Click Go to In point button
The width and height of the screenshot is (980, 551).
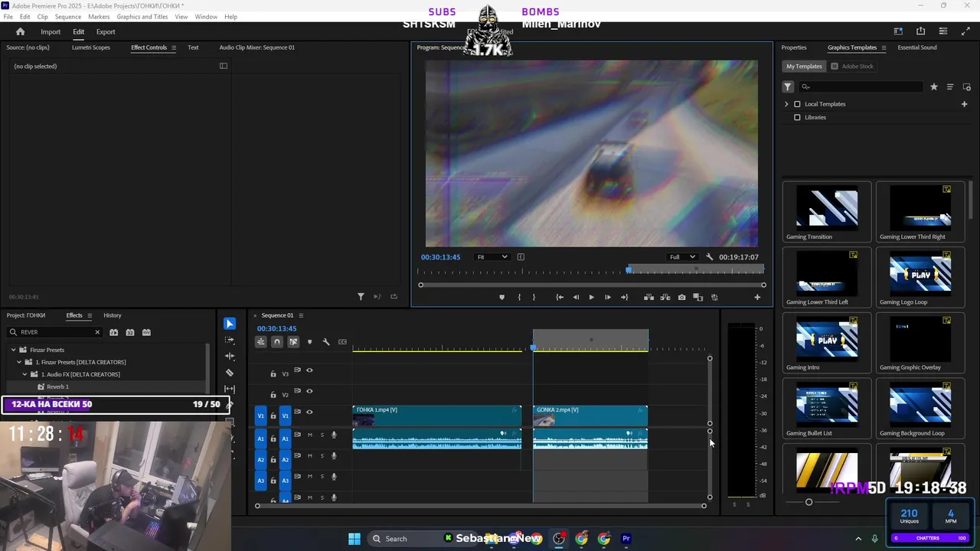click(560, 297)
